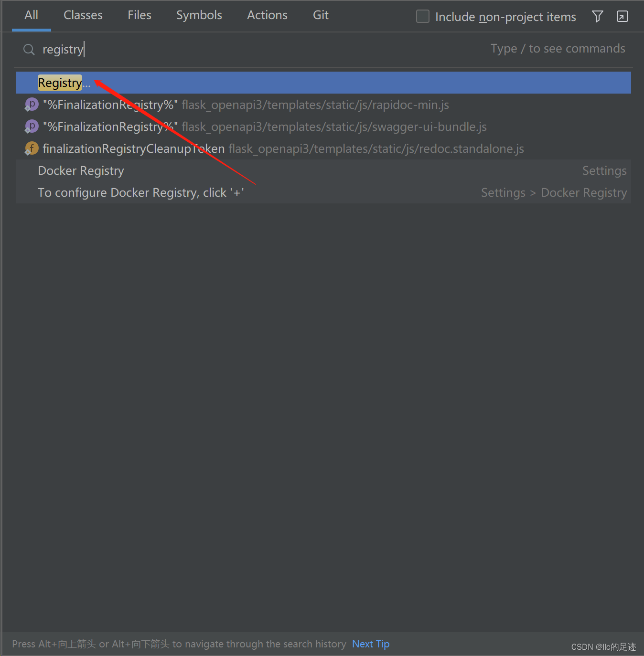Click the filter funnel icon
The width and height of the screenshot is (644, 656).
(x=597, y=16)
